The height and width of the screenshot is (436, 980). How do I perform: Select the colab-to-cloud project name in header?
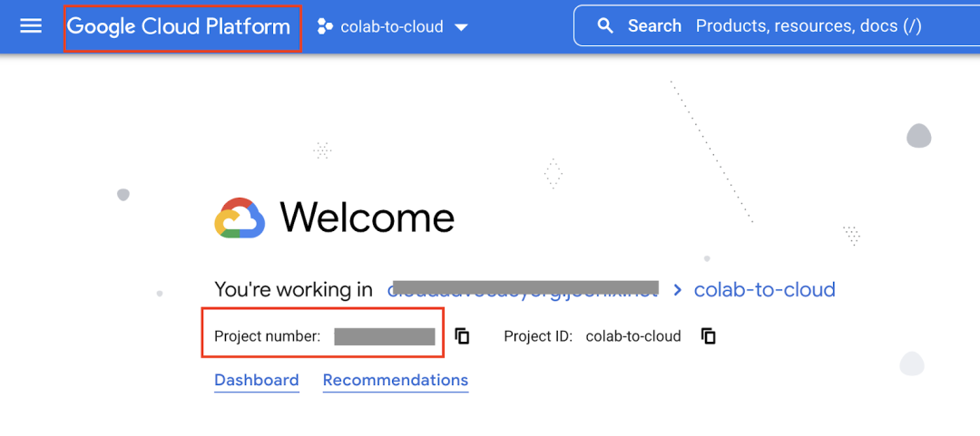(391, 27)
